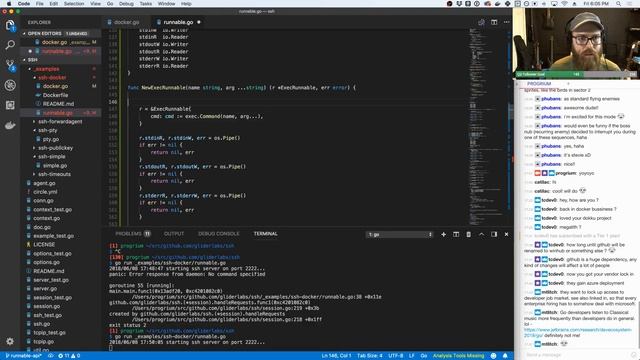This screenshot has width=640, height=360.
Task: Open the Debug view in activity bar
Action: [10, 85]
